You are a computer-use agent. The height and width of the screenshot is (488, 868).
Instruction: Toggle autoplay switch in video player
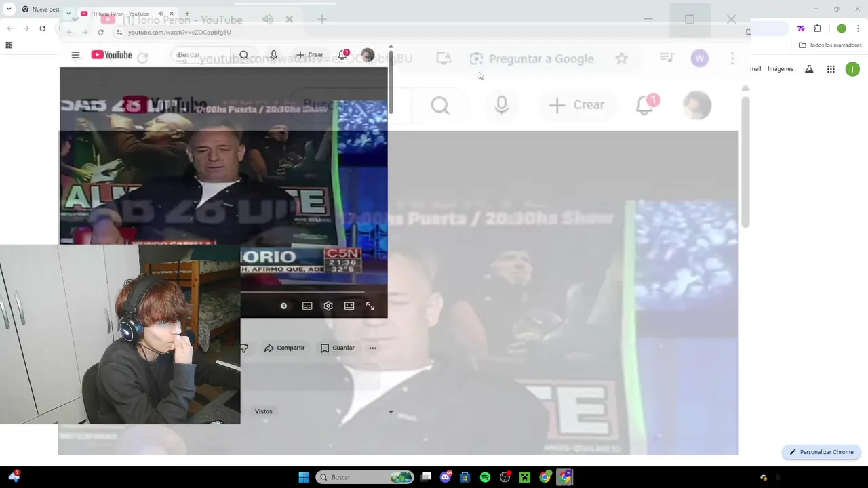point(283,306)
